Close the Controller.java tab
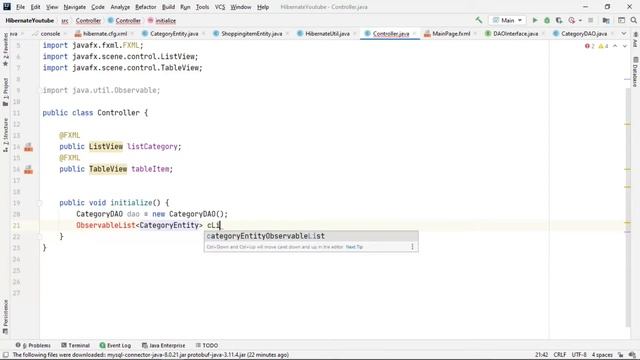640x360 pixels. [414, 34]
